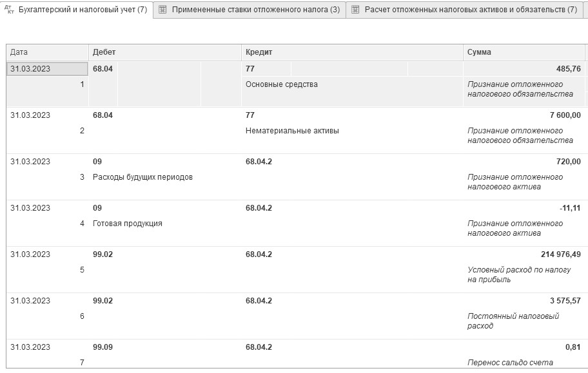The width and height of the screenshot is (588, 373).
Task: Select the Нематериальные активы credit cell
Action: [x=292, y=131]
